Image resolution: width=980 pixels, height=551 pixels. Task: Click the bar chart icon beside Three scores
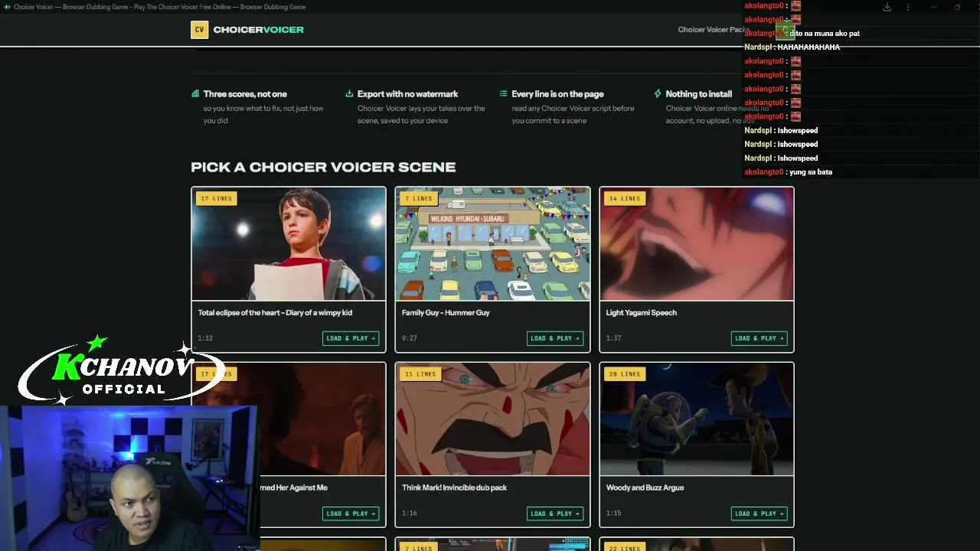195,94
